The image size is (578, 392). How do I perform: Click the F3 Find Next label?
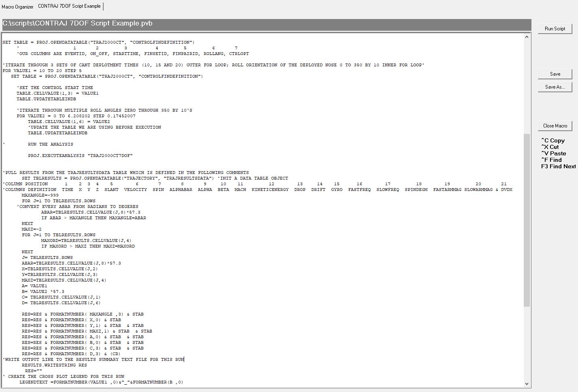(558, 166)
